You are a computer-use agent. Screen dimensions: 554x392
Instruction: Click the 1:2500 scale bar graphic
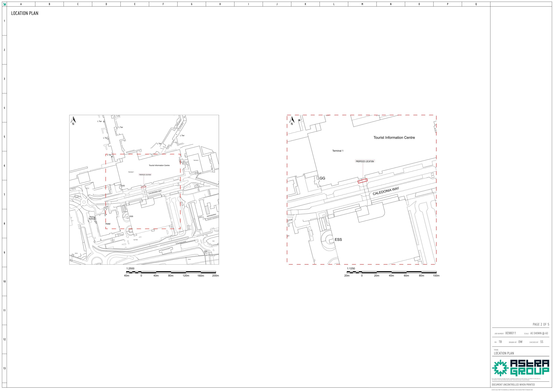[x=171, y=272]
